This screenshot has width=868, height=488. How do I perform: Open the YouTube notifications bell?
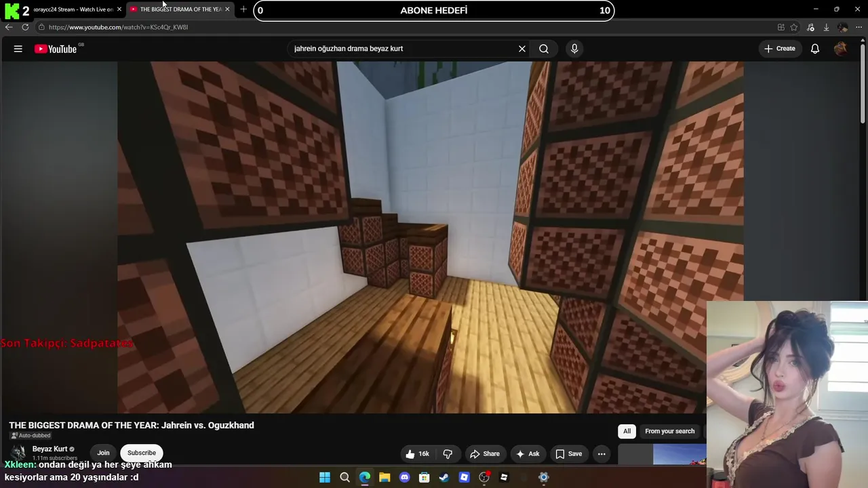pos(815,49)
